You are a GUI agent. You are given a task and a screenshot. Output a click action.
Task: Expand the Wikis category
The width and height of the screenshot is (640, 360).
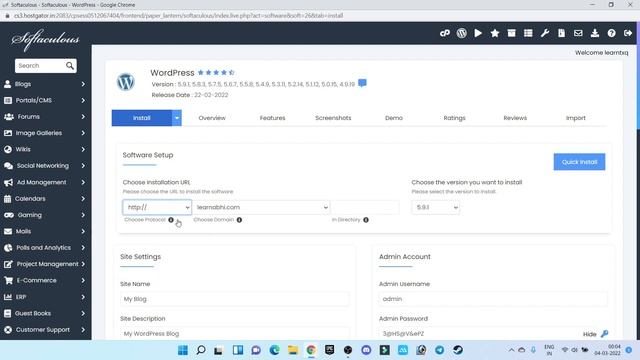coord(45,149)
